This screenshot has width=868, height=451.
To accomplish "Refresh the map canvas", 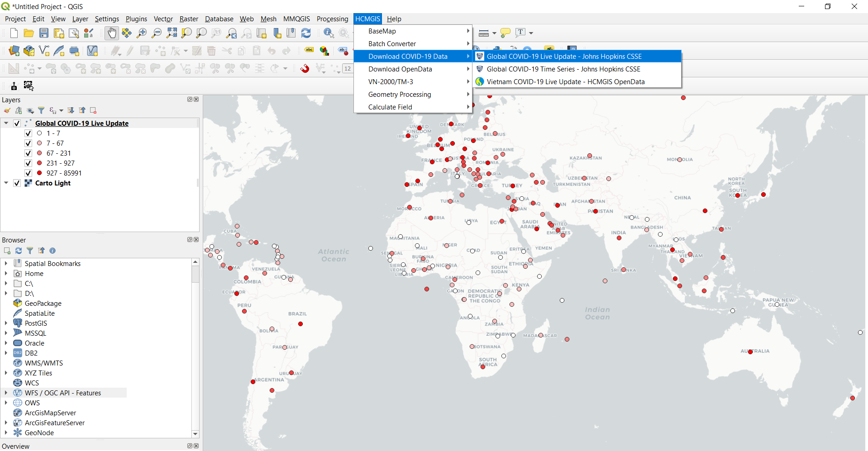I will click(x=306, y=33).
